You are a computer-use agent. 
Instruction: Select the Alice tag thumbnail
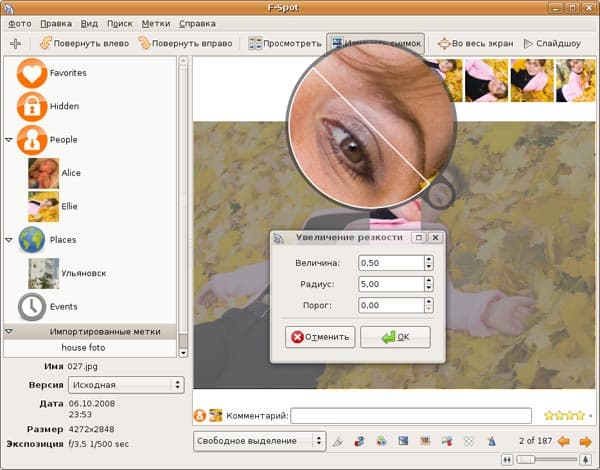pyautogui.click(x=44, y=173)
